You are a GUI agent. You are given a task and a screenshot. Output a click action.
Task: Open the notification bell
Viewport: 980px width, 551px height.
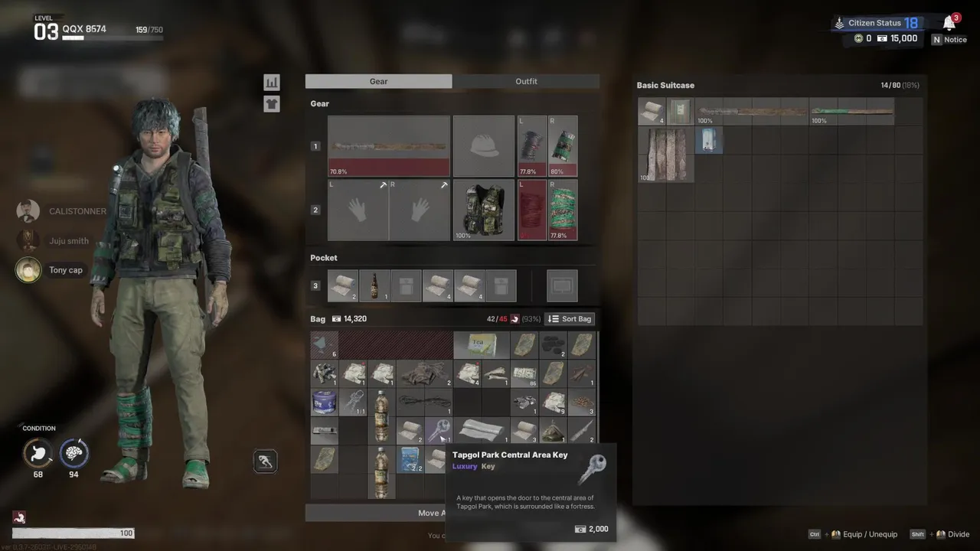coord(949,22)
